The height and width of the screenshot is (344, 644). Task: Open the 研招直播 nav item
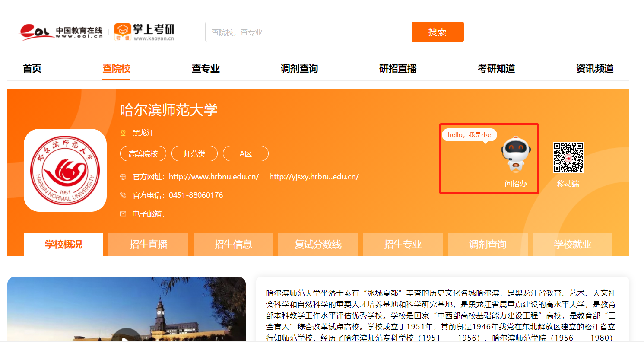tap(398, 68)
